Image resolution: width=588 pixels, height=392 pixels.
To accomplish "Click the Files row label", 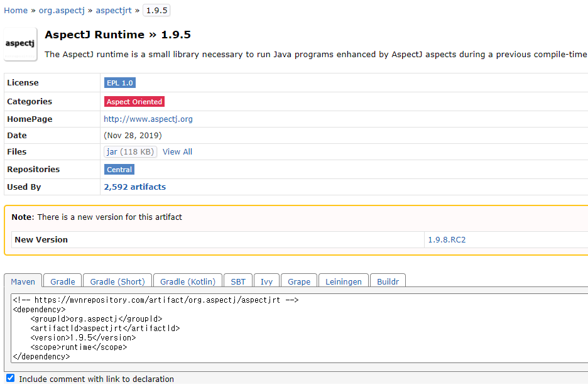I will click(x=17, y=151).
